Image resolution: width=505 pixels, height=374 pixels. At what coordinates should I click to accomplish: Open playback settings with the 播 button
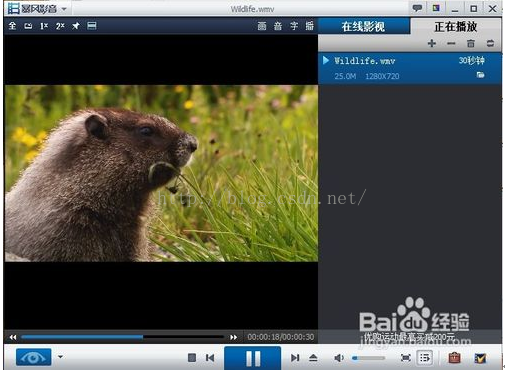(310, 26)
